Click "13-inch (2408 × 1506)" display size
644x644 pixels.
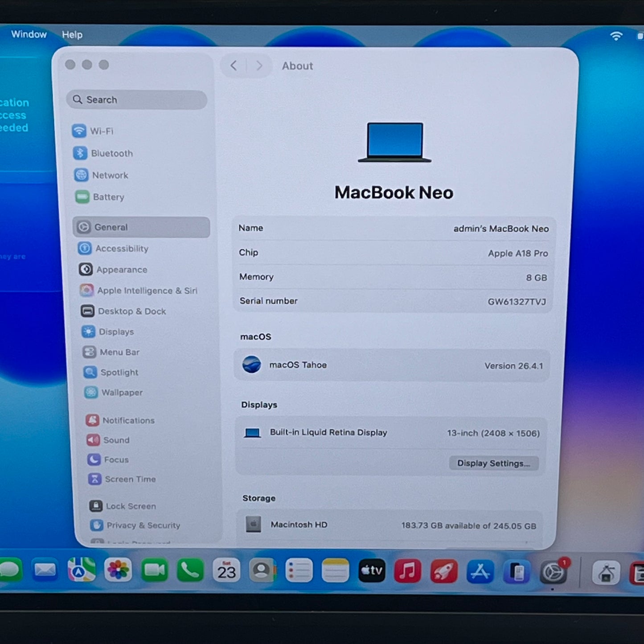tap(493, 433)
